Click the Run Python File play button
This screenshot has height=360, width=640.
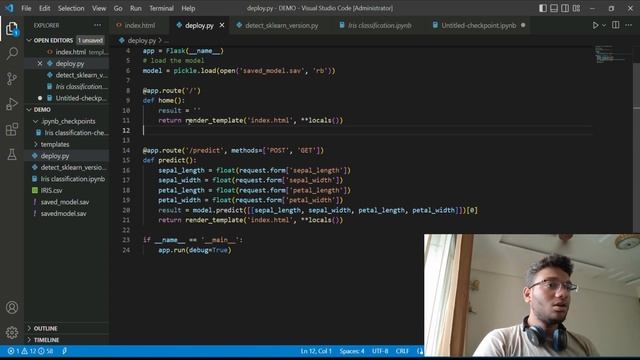click(595, 25)
